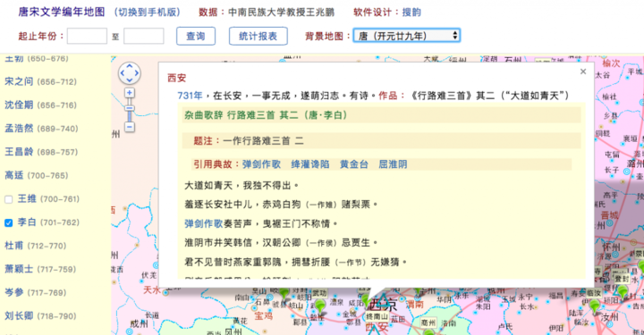Close the 西安 info popup
This screenshot has height=335, width=644.
583,71
